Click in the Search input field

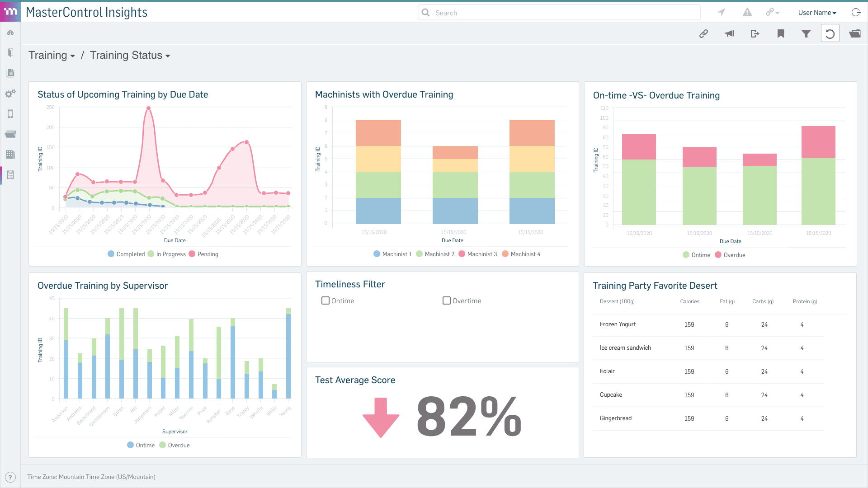560,13
